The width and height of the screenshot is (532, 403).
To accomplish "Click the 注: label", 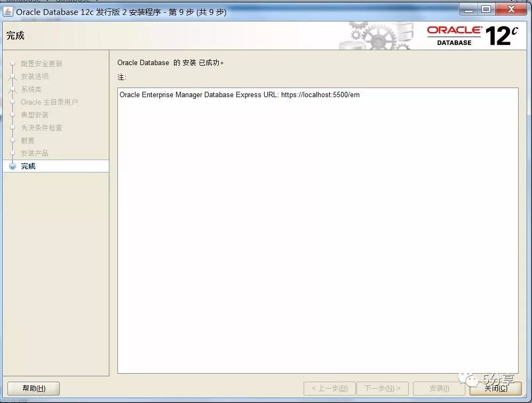I will pos(122,77).
